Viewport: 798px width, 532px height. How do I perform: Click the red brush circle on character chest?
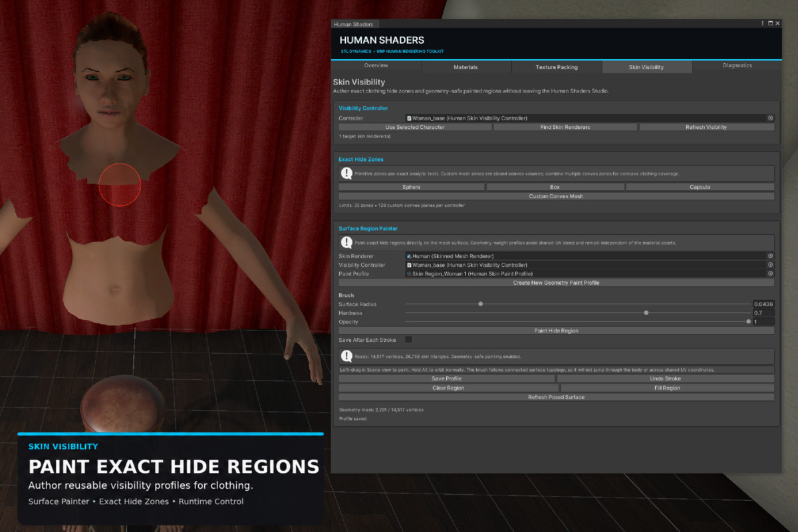pos(120,185)
